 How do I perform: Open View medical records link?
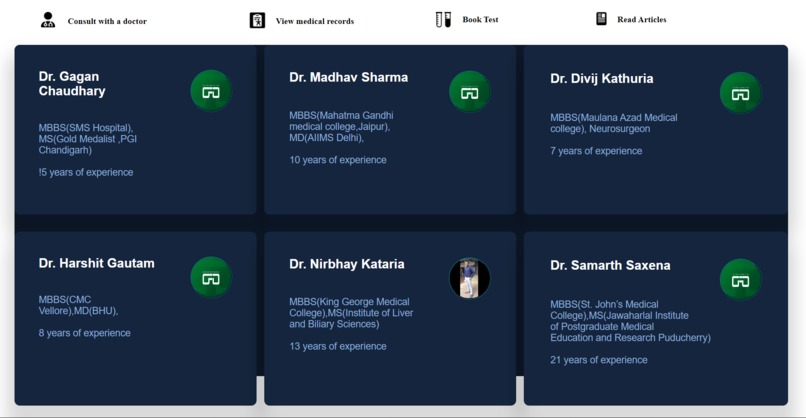(315, 21)
